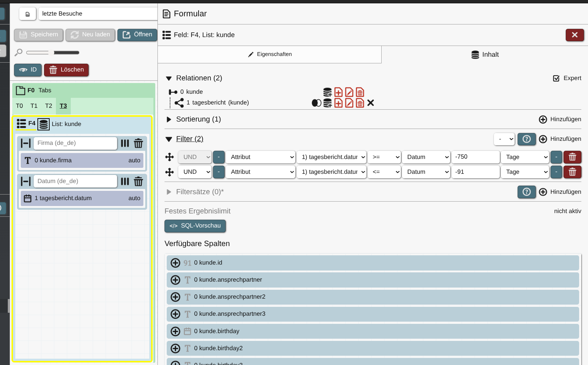588x365 pixels.
Task: Switch to the Inhalt tab
Action: [x=485, y=54]
